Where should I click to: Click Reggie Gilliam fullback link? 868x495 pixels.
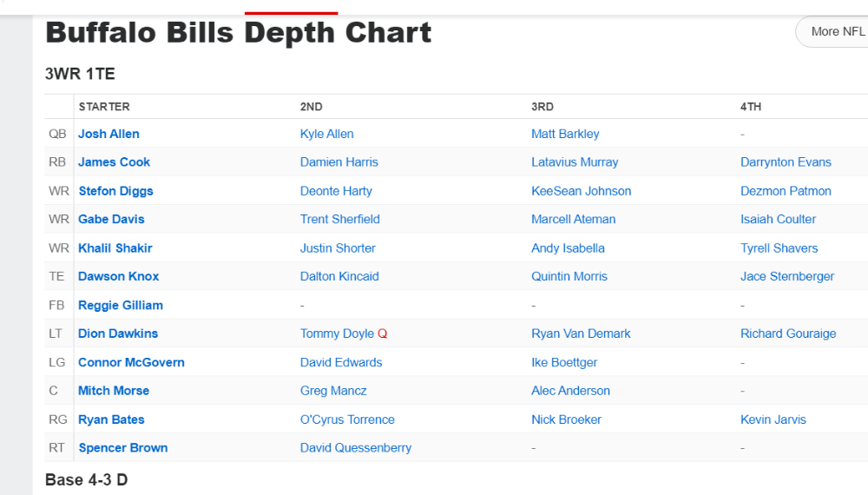(x=121, y=305)
